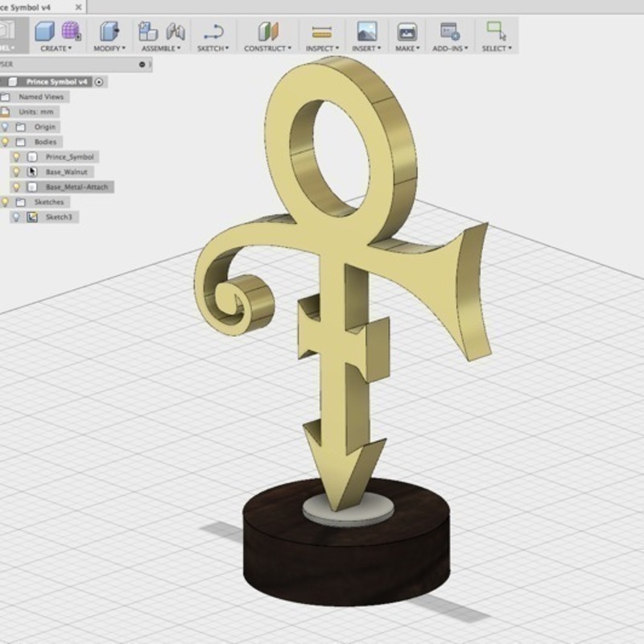
Task: Hide the Prince_Symbol body lightbulb
Action: [16, 157]
